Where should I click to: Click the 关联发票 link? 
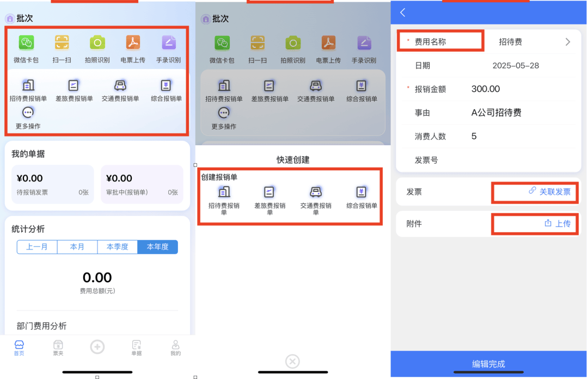(549, 191)
